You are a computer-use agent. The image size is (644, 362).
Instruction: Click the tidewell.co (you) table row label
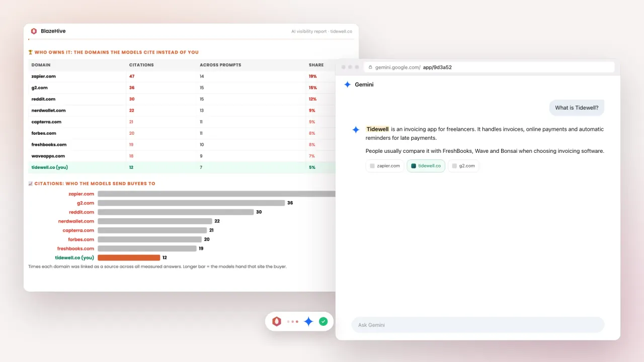50,167
